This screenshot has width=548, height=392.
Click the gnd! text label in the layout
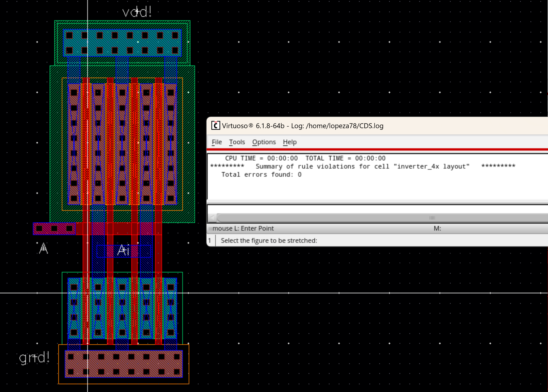pyautogui.click(x=34, y=358)
